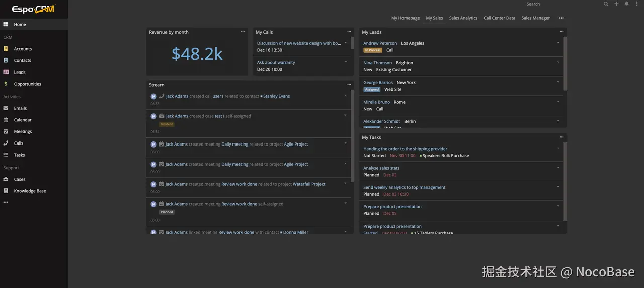
Task: Open Stream dashlet options menu
Action: coord(349,85)
